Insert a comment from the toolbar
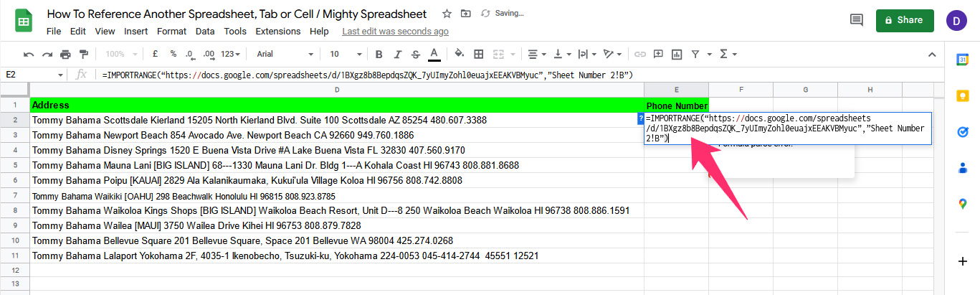This screenshot has width=980, height=295. click(657, 54)
